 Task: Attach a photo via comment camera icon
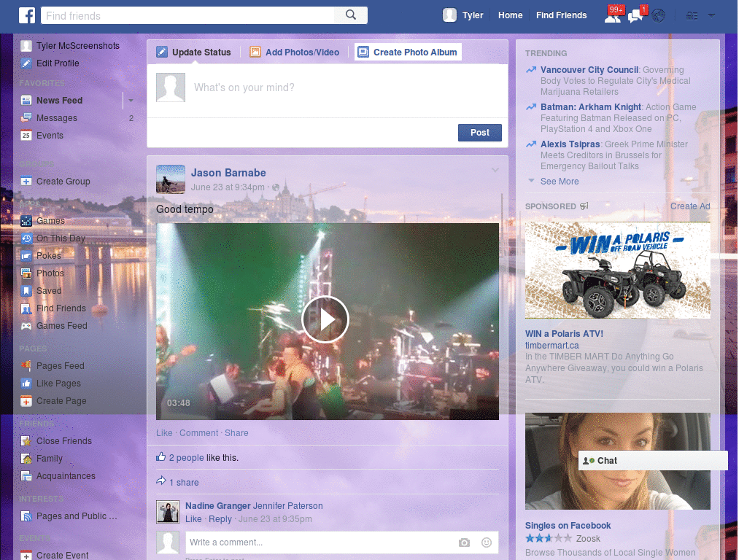coord(464,542)
